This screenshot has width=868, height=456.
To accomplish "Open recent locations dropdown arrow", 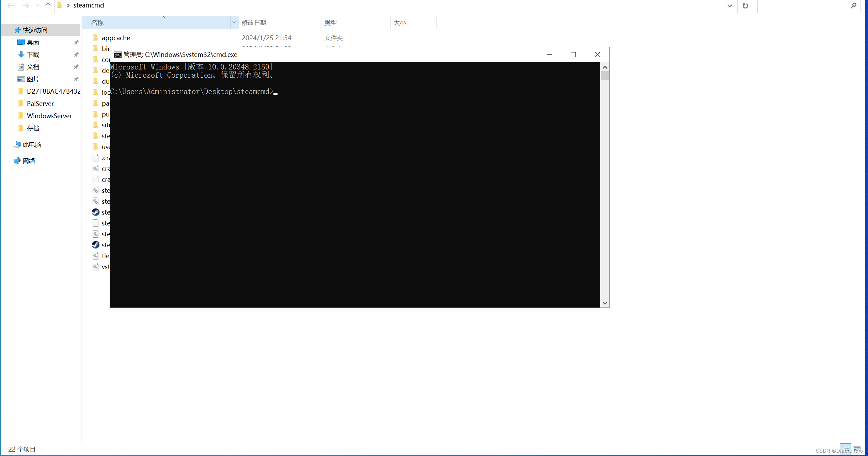I will click(37, 5).
